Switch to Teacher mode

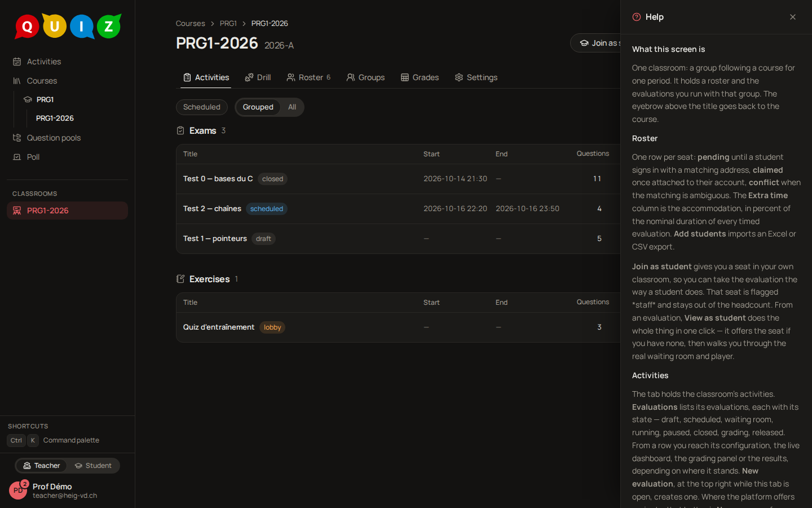41,466
